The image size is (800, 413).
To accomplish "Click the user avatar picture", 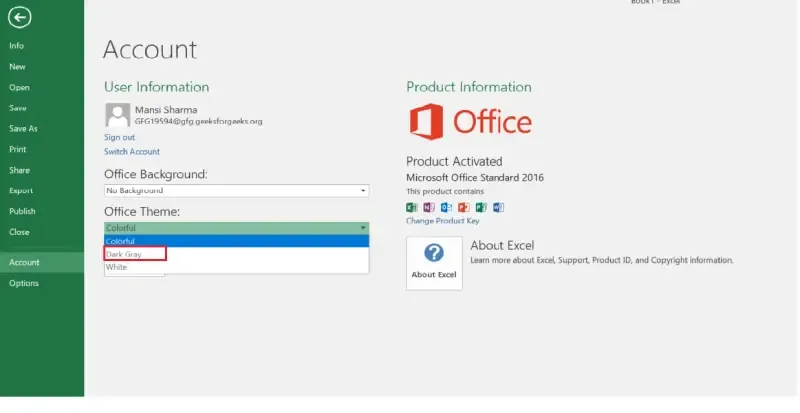I will pos(117,115).
